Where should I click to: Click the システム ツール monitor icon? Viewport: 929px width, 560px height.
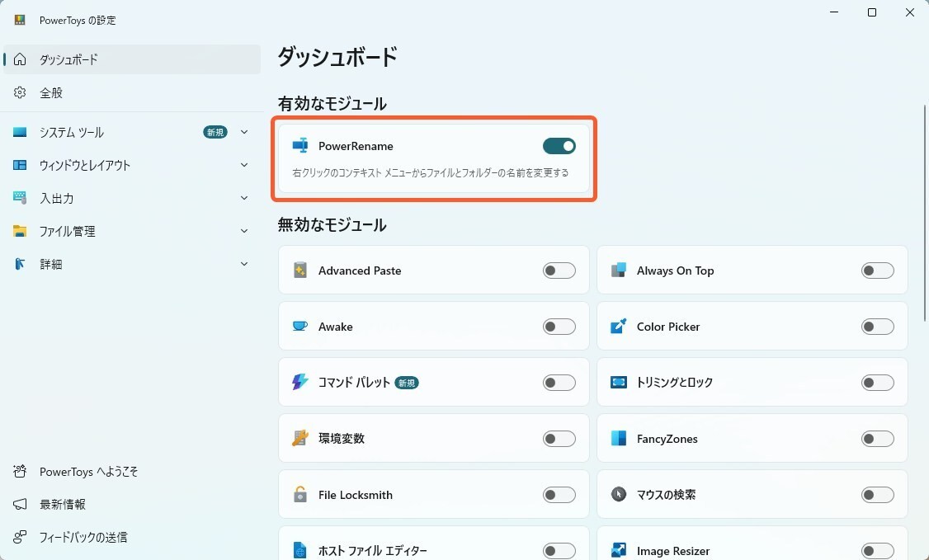coord(20,132)
